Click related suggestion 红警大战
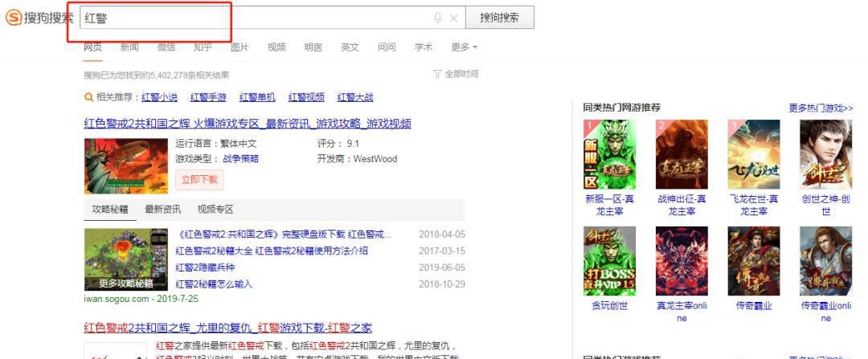The image size is (868, 359). [355, 97]
